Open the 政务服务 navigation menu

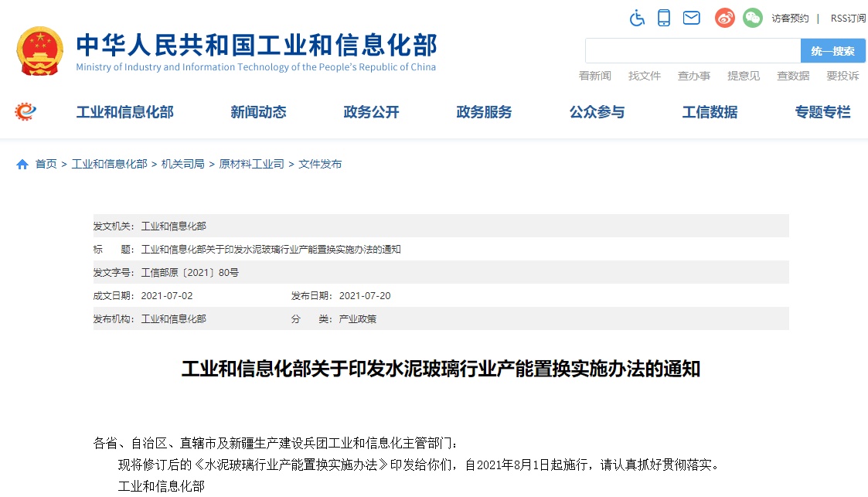485,112
